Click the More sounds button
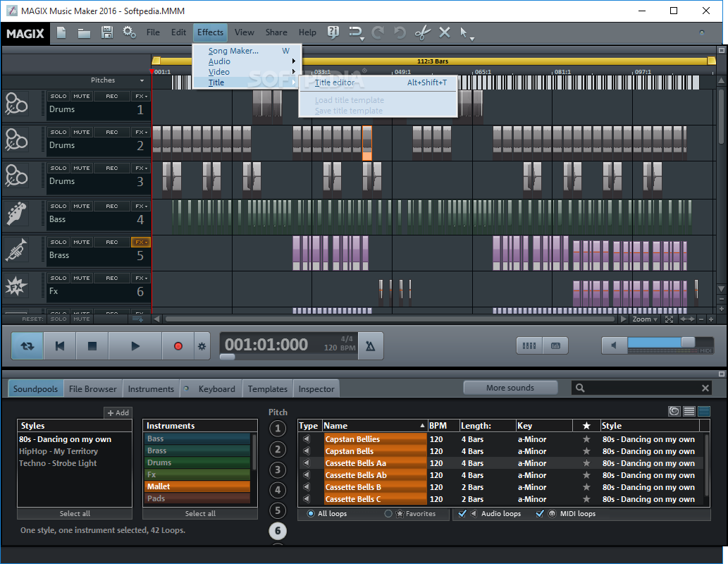This screenshot has width=728, height=564. (x=510, y=388)
